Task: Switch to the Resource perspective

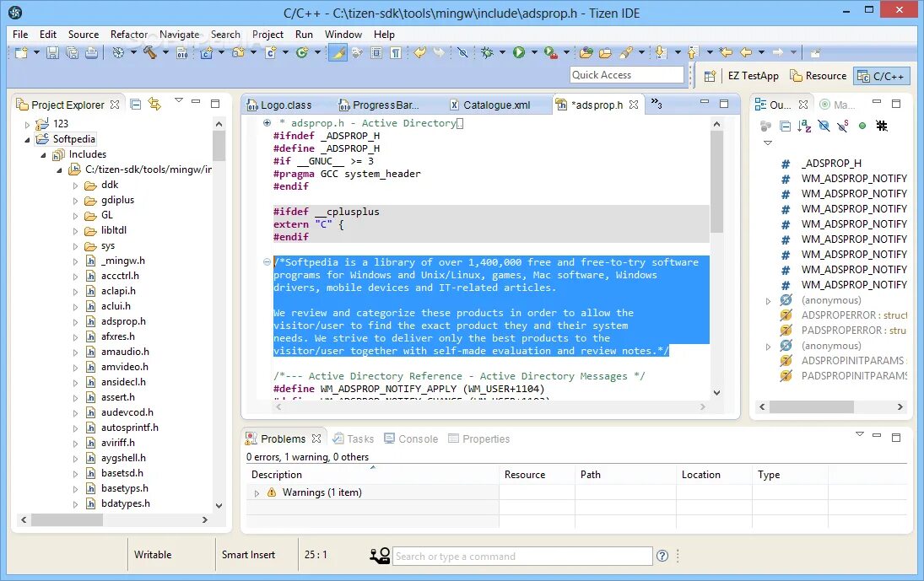Action: [x=818, y=76]
